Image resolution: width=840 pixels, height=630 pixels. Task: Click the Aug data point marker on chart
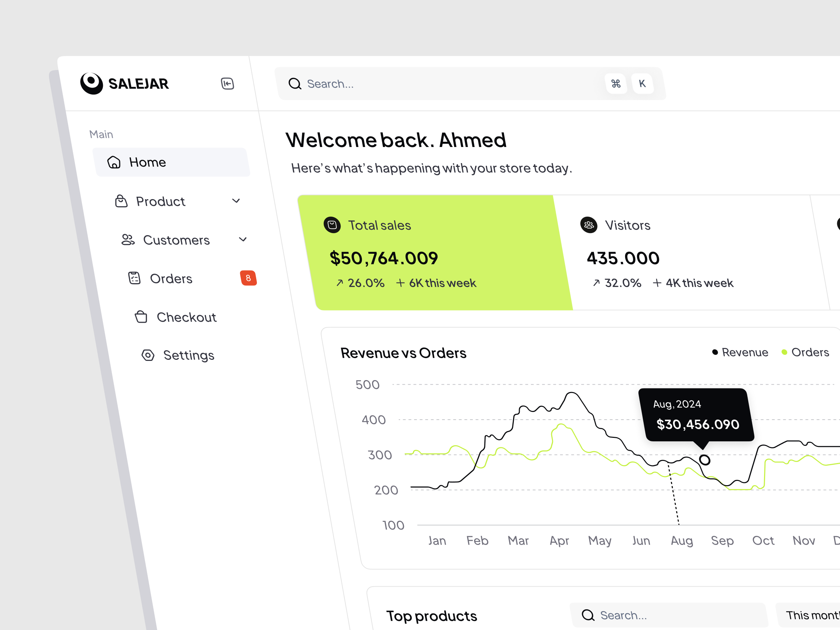tap(705, 460)
